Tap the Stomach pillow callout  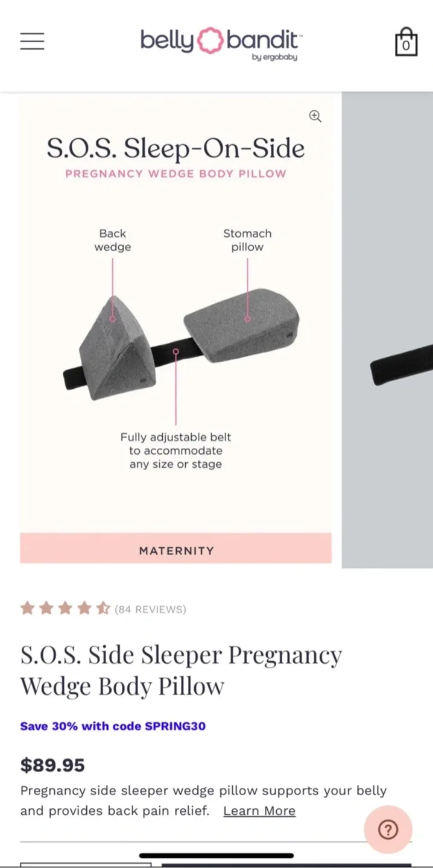(247, 240)
